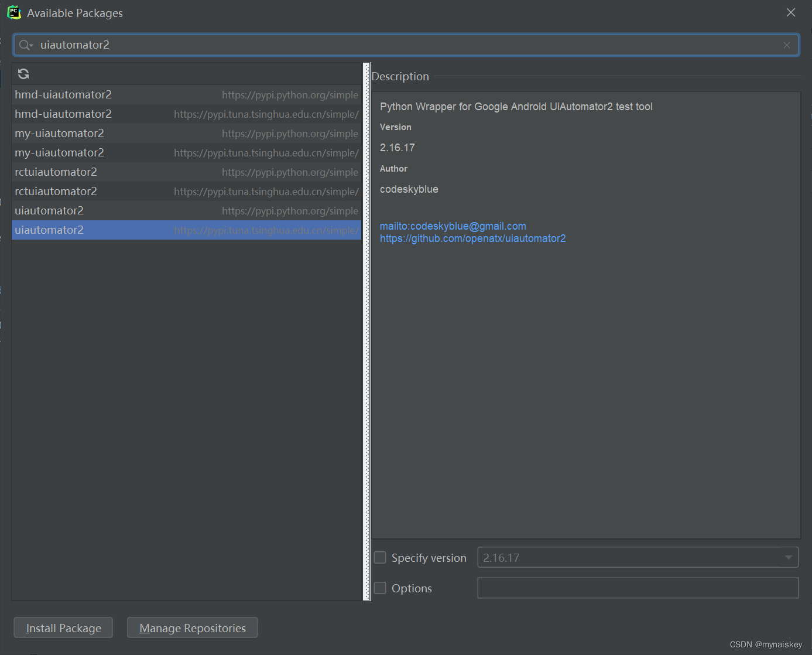Enable the Specify version checkbox
This screenshot has height=655, width=812.
coord(381,558)
